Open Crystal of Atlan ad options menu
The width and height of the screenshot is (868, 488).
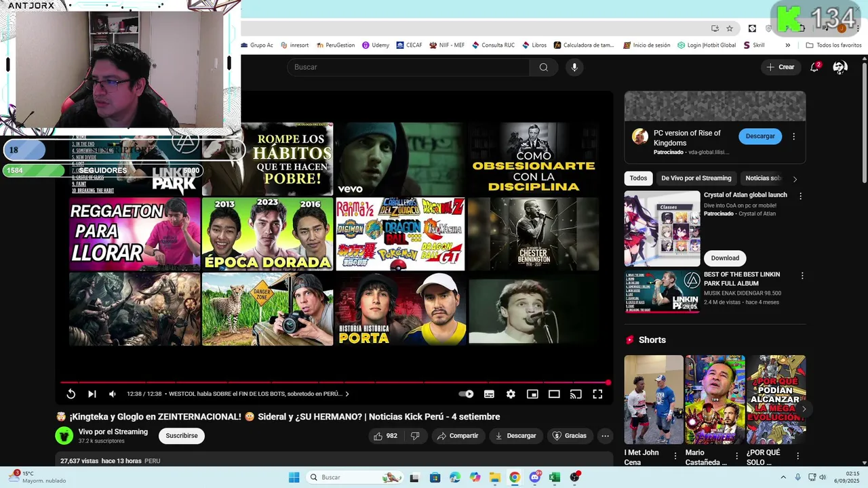pyautogui.click(x=801, y=196)
